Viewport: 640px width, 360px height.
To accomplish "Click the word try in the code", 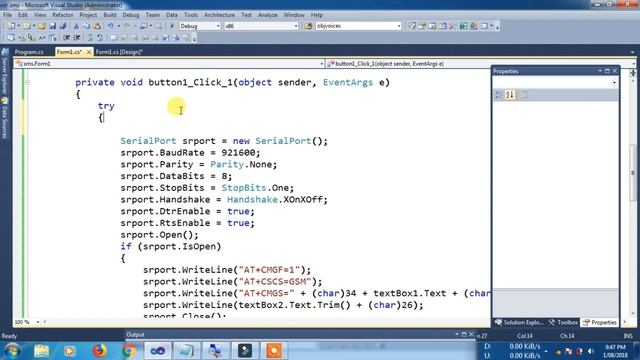I will click(x=106, y=106).
